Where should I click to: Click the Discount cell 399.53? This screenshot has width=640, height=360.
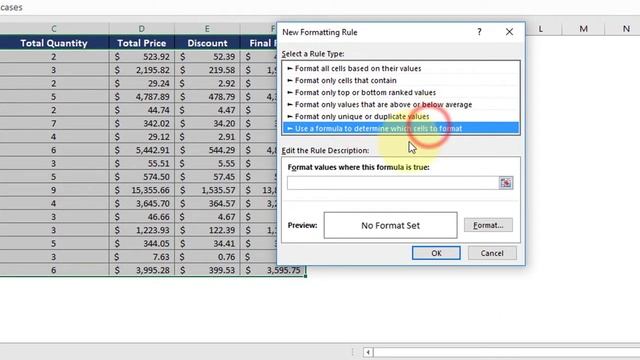click(207, 270)
